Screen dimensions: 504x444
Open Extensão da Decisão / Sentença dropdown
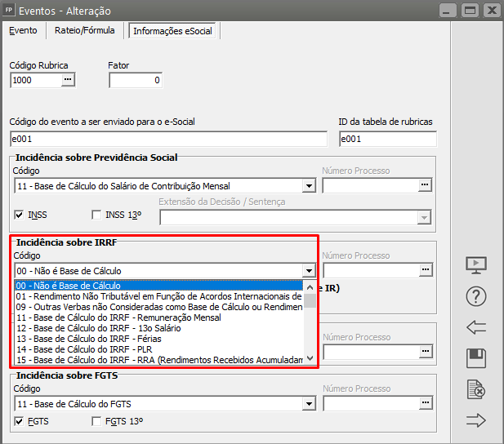coord(424,217)
